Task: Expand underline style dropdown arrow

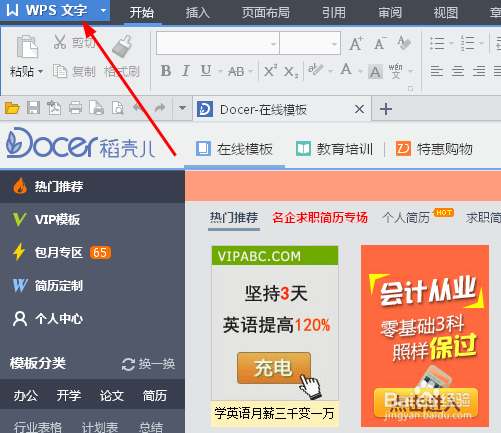Action: point(220,71)
